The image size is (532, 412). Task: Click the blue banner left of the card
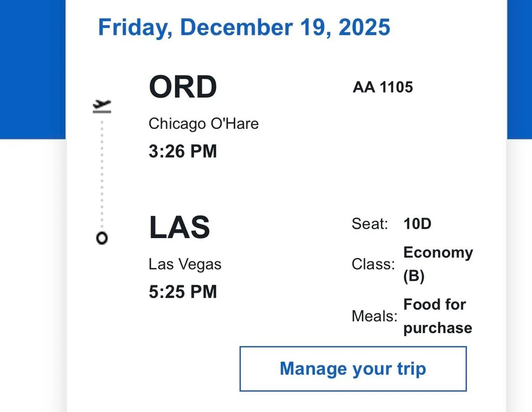point(33,69)
